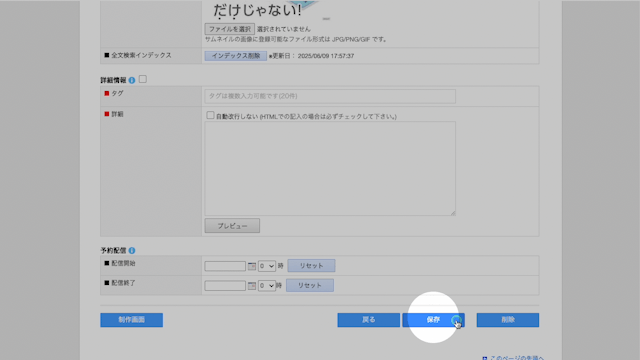
Task: Enable the 自動改行しない checkbox
Action: pyautogui.click(x=210, y=116)
